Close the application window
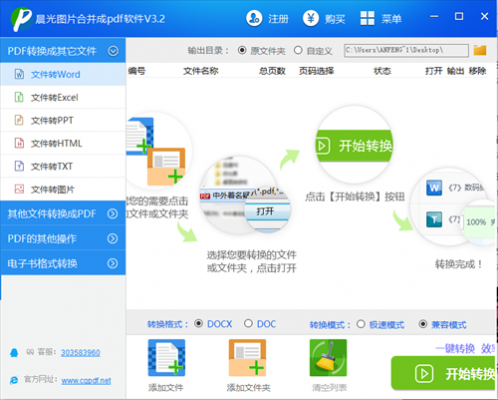498x400 pixels. click(484, 16)
